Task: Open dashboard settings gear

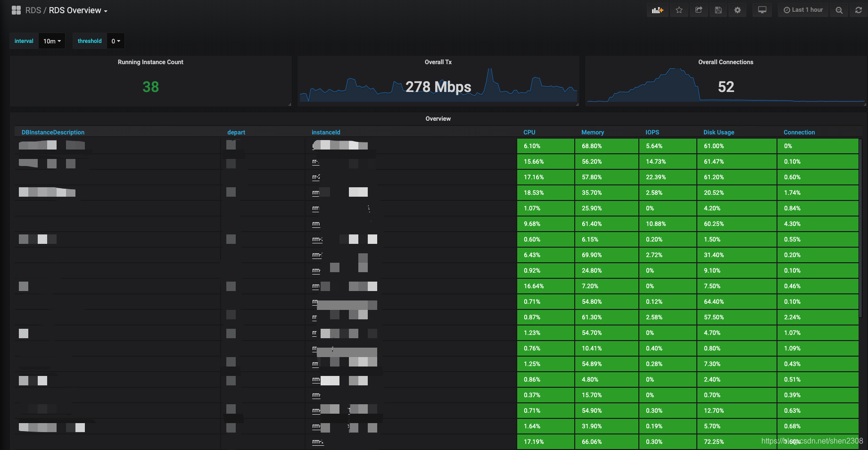Action: 737,10
